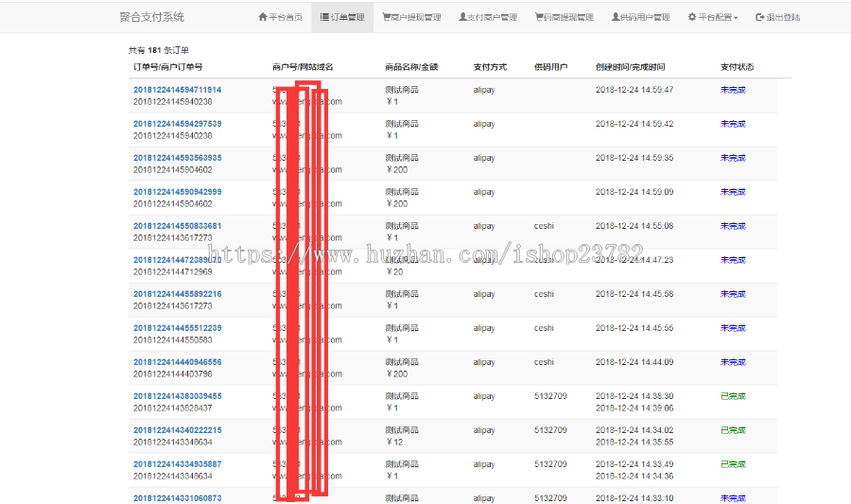Click 已完成 status for 14:34:02 order
Viewport: 851px width, 504px height.
tap(733, 431)
